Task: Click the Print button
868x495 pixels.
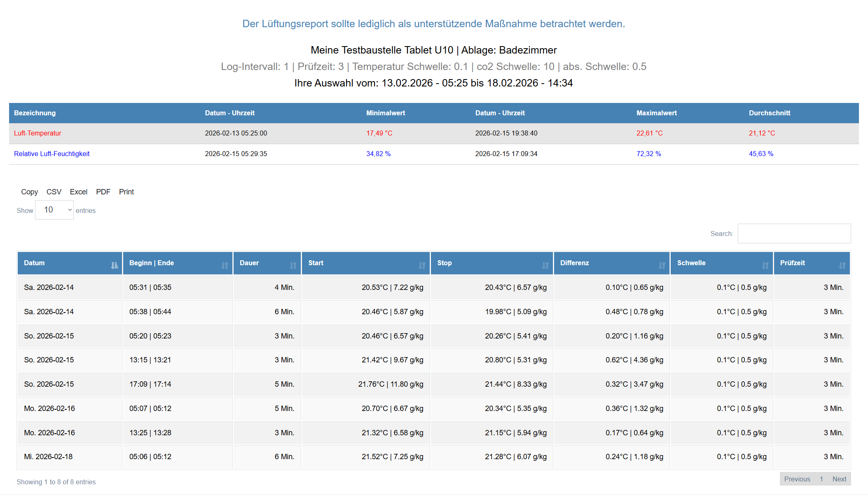Action: coord(126,192)
